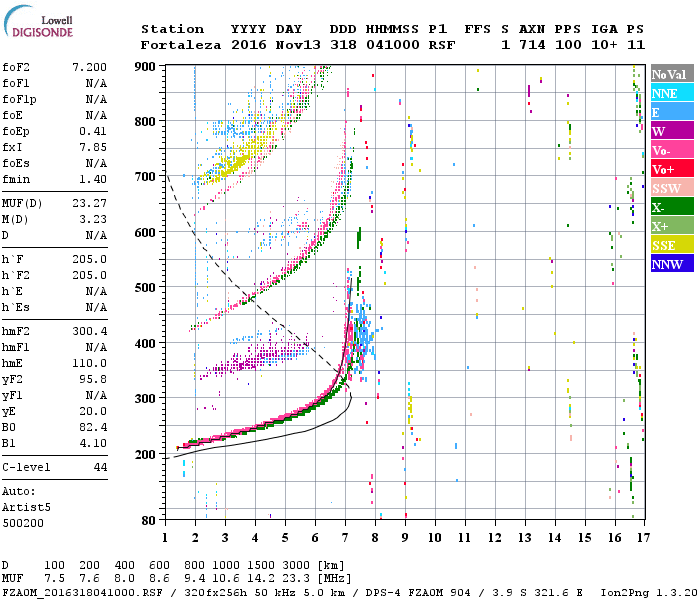Click the C-level value 44
The width and height of the screenshot is (700, 600).
[x=100, y=467]
